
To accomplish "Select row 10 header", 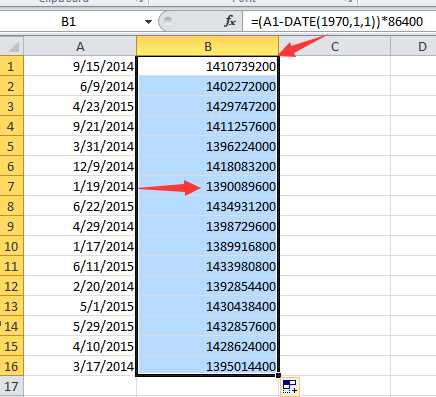I will pos(12,246).
